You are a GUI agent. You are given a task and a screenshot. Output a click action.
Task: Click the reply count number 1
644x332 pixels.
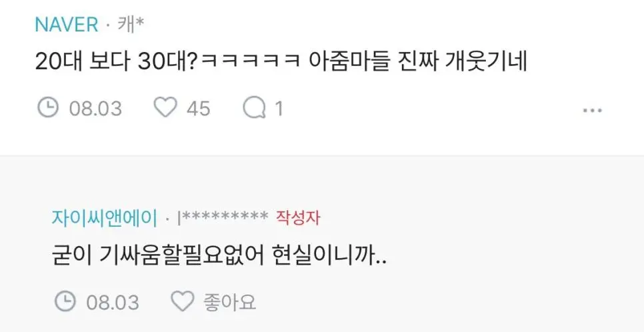(279, 109)
